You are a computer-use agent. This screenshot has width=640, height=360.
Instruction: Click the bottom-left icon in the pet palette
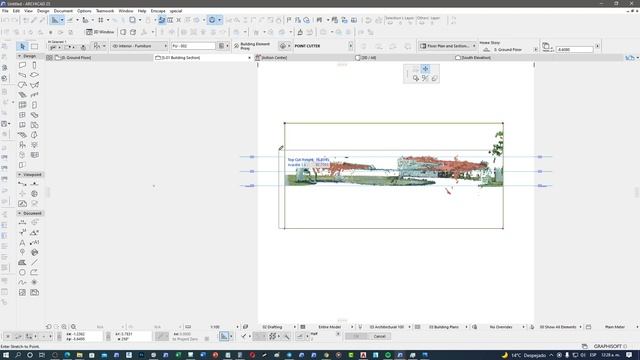tap(416, 78)
